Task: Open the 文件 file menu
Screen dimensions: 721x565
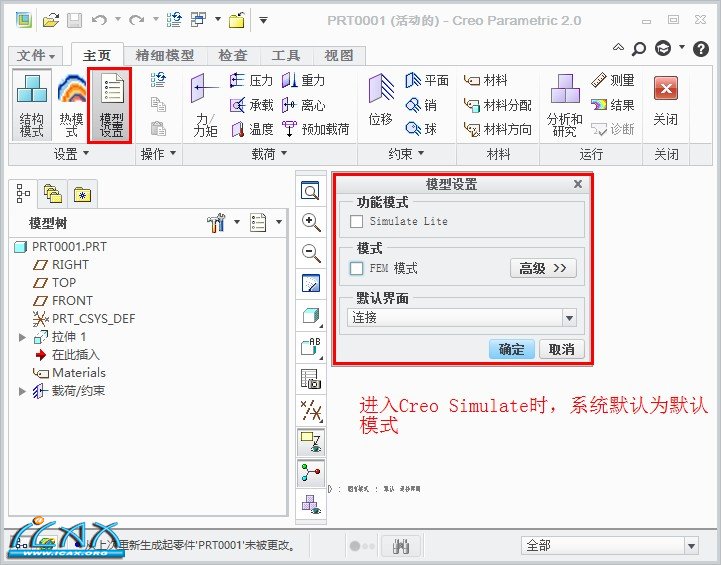Action: (x=36, y=56)
